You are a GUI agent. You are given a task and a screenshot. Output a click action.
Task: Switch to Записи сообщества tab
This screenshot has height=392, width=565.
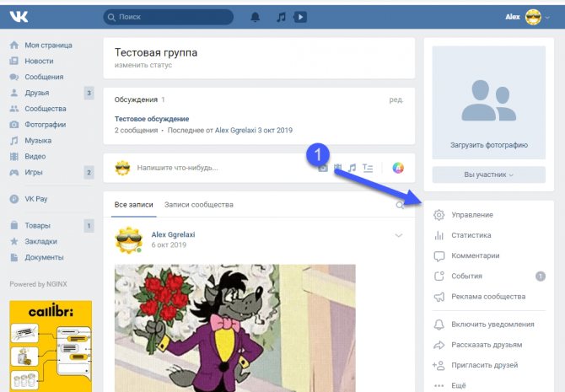pos(199,205)
